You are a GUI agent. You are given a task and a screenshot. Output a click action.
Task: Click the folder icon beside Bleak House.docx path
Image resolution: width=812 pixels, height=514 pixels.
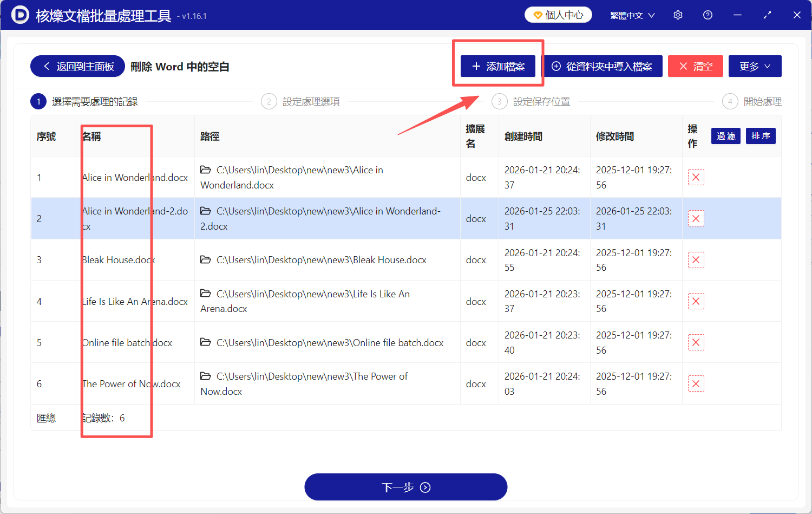tap(204, 259)
